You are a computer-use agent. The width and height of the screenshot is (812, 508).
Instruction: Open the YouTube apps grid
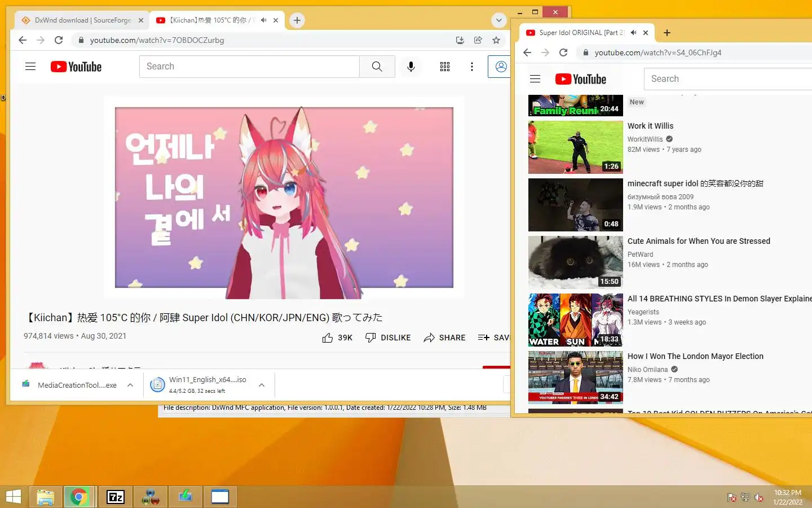[x=445, y=67]
